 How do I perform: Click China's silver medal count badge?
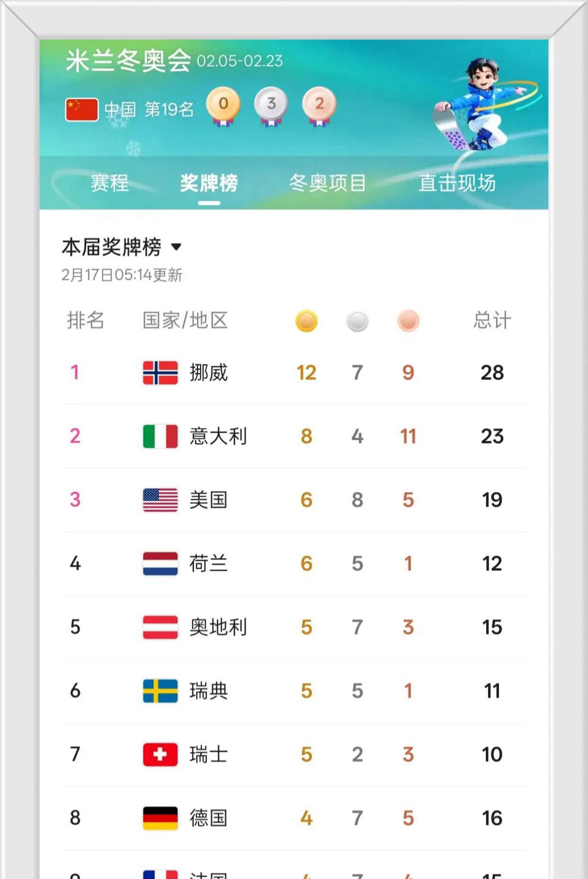[x=271, y=105]
